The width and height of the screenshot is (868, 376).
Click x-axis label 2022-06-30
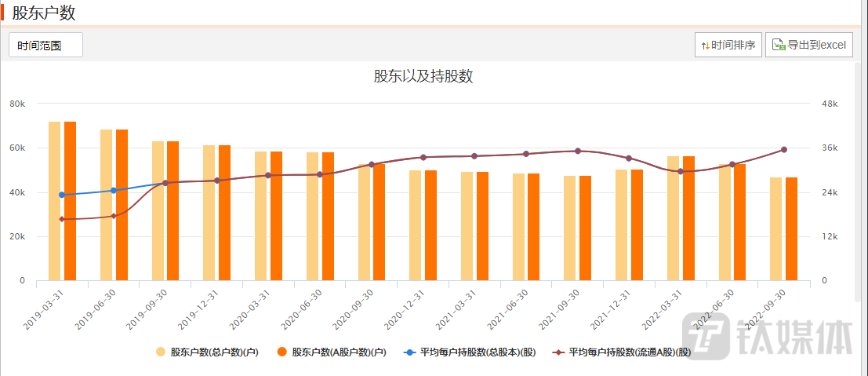pos(712,310)
